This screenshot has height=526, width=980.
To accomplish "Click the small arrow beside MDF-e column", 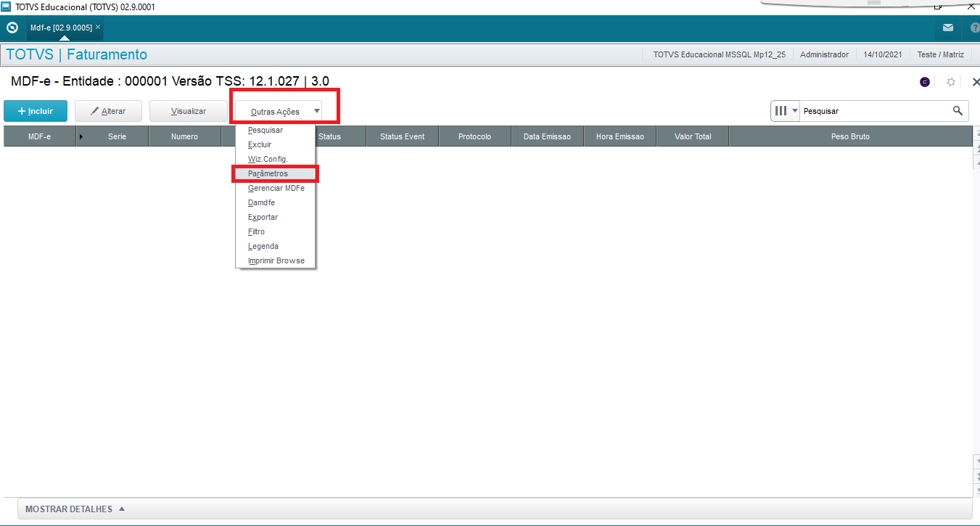I will pos(81,136).
